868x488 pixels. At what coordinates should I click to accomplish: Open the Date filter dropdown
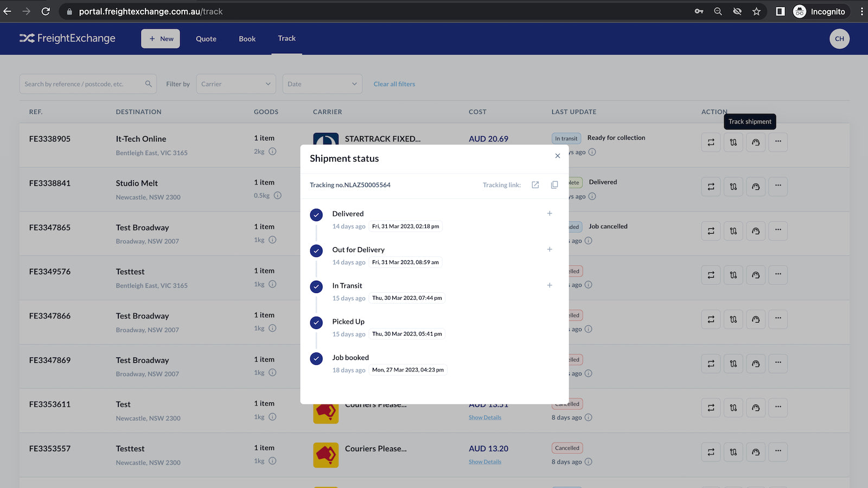pyautogui.click(x=322, y=84)
